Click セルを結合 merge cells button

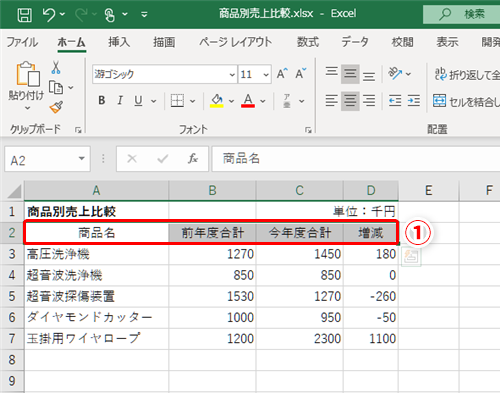pos(466,101)
